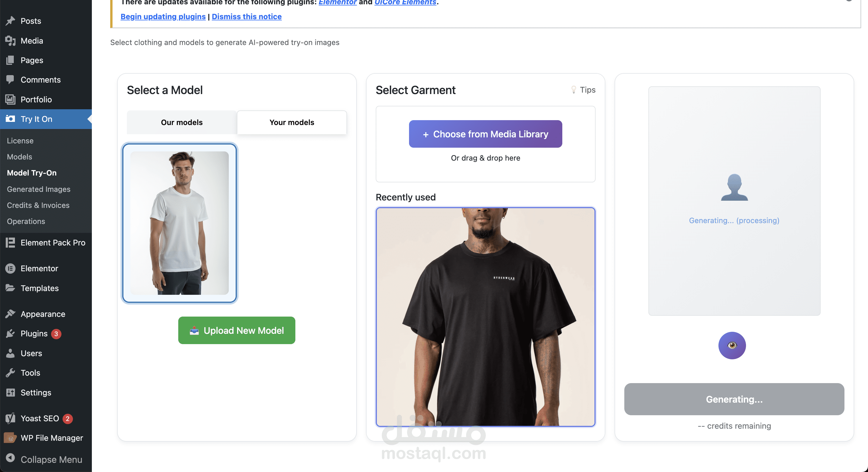Viewport: 868px width, 472px height.
Task: Select the black t-shirt garment thumbnail
Action: point(485,317)
